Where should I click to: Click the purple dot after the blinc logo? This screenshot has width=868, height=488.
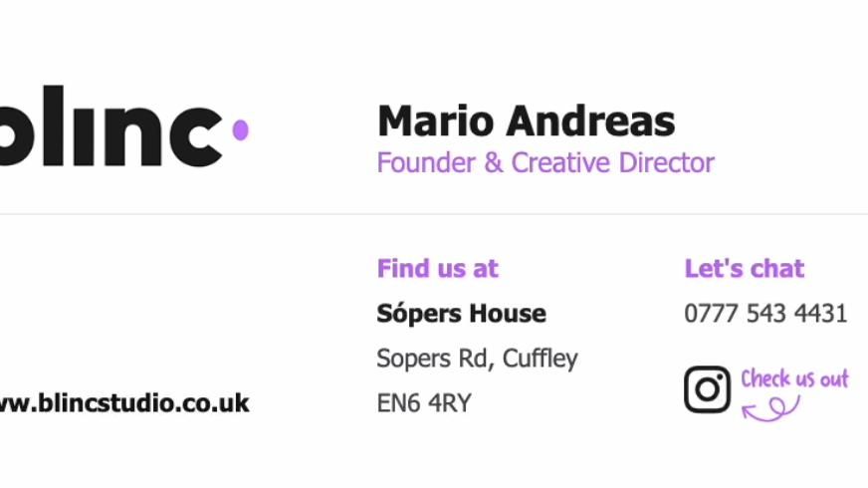[x=240, y=129]
